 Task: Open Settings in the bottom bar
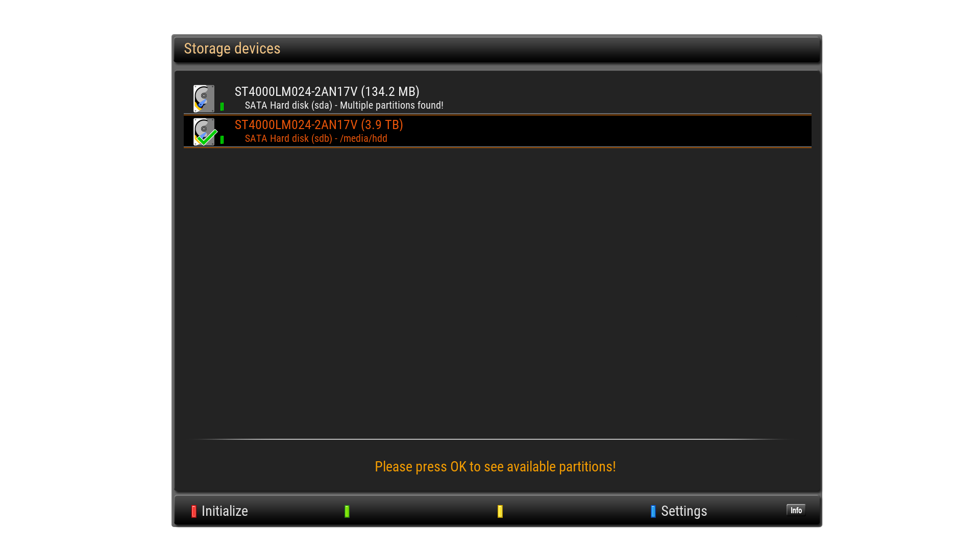pyautogui.click(x=684, y=511)
